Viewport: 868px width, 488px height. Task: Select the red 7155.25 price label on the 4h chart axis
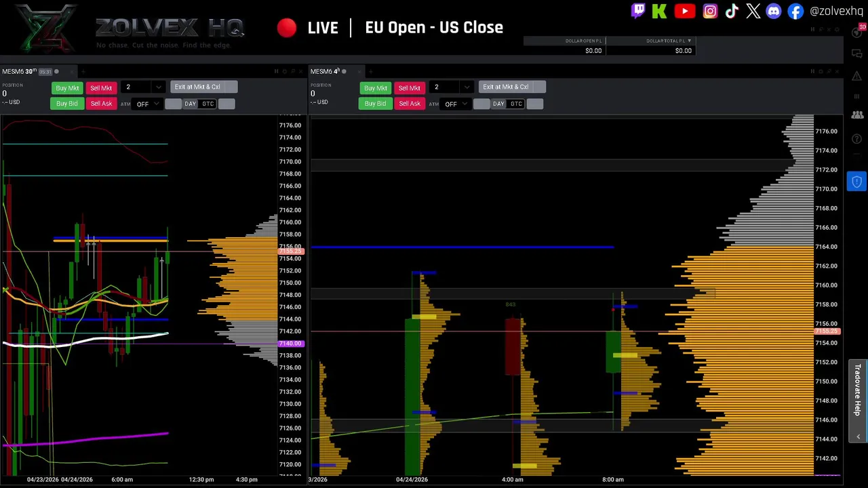click(x=827, y=331)
